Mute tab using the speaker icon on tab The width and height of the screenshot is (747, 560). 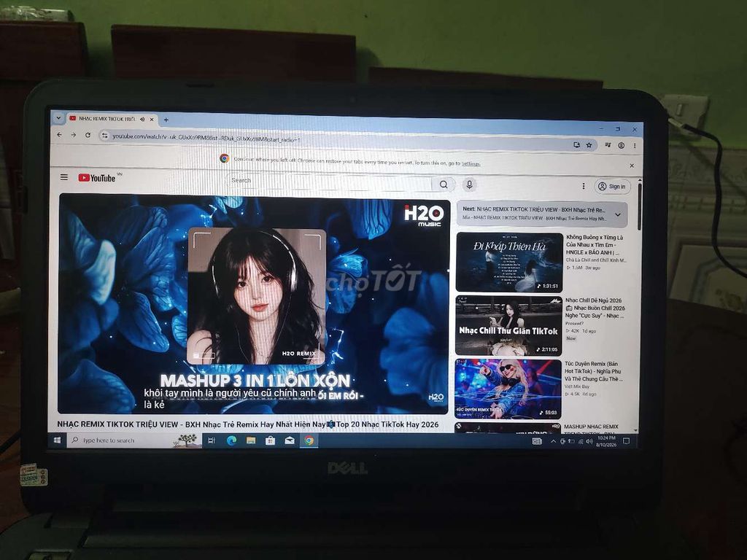point(142,119)
